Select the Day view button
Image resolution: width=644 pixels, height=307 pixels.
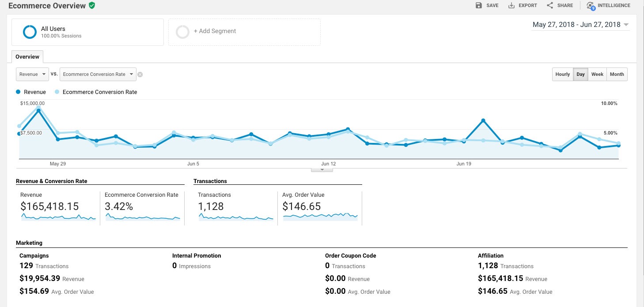tap(580, 74)
